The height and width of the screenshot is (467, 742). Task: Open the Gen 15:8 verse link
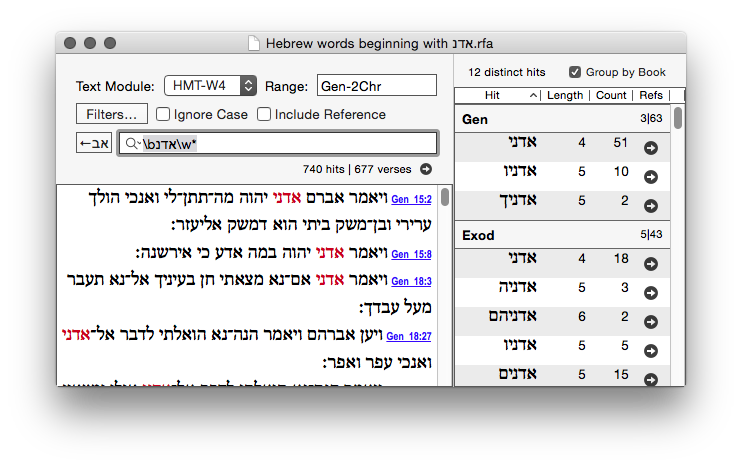(x=411, y=254)
